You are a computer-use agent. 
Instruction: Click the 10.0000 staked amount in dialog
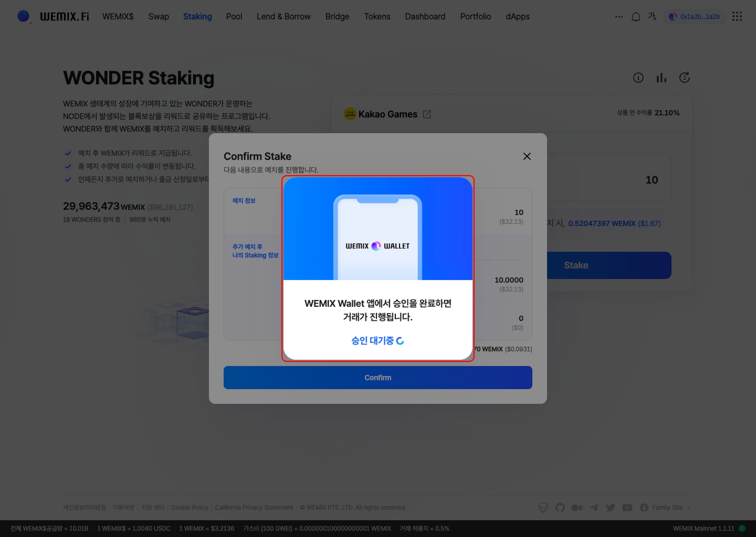[x=509, y=280]
